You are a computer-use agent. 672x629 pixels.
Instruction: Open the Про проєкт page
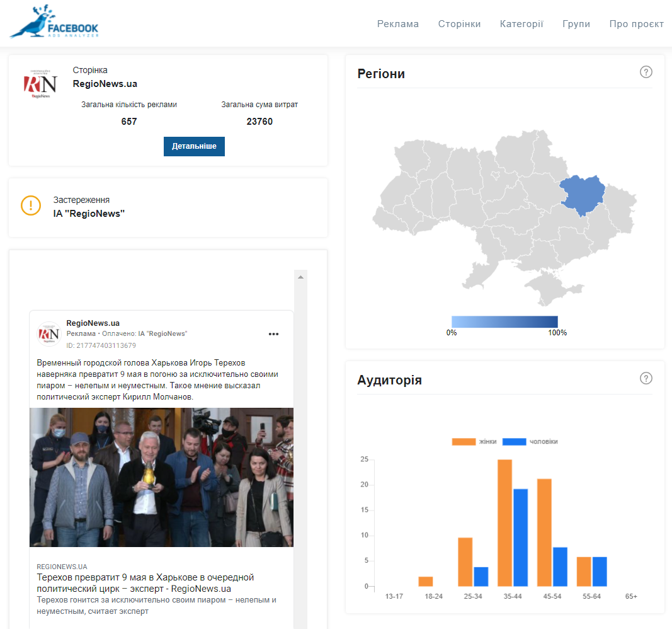click(636, 24)
